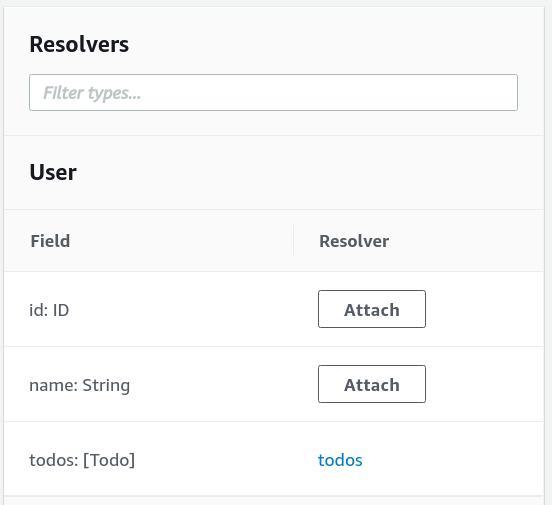Attach a resolver to name: String
The width and height of the screenshot is (552, 505).
[372, 384]
